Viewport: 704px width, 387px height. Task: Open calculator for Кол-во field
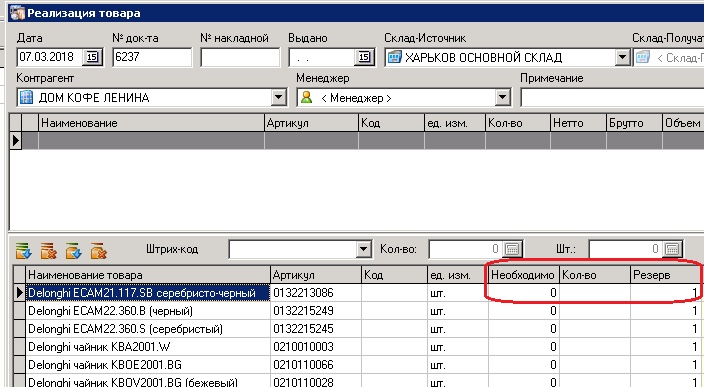[512, 249]
